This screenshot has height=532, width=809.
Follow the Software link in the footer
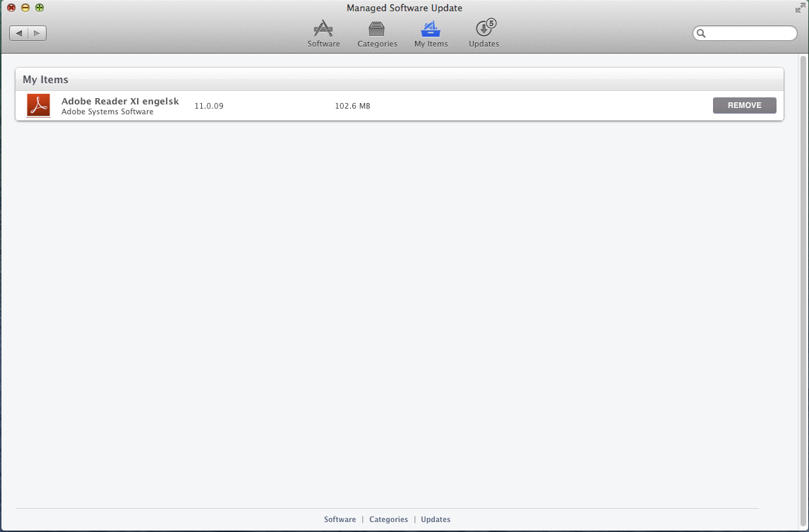point(340,519)
